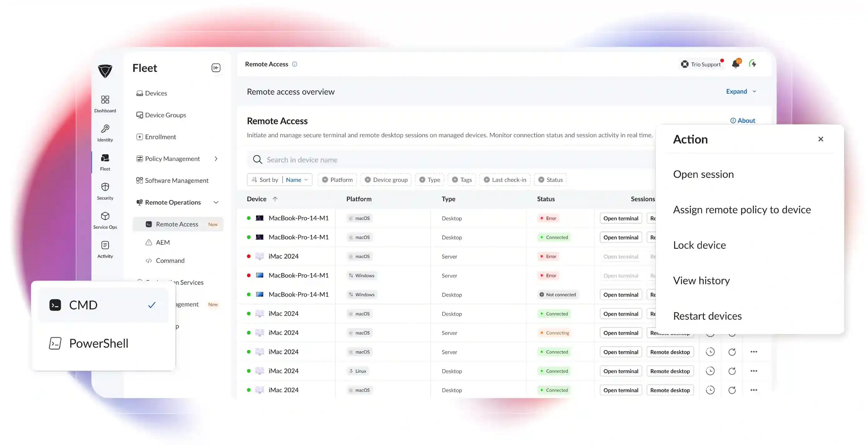Expand Policy Management submenu
This screenshot has height=445, width=868.
coord(216,159)
